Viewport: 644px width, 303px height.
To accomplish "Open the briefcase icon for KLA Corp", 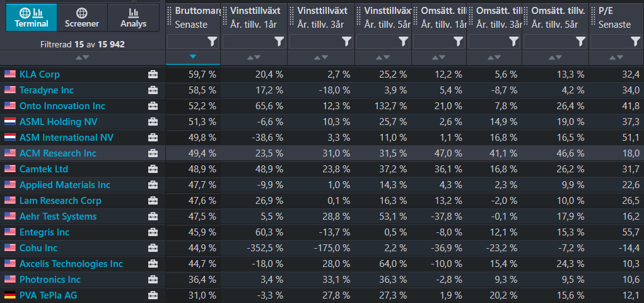I will coord(153,74).
